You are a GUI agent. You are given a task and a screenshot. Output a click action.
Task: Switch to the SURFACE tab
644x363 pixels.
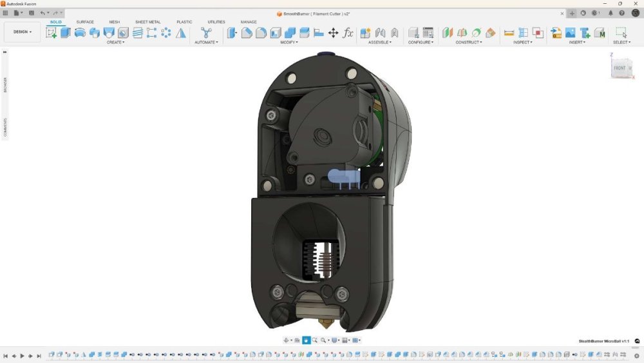pos(85,22)
